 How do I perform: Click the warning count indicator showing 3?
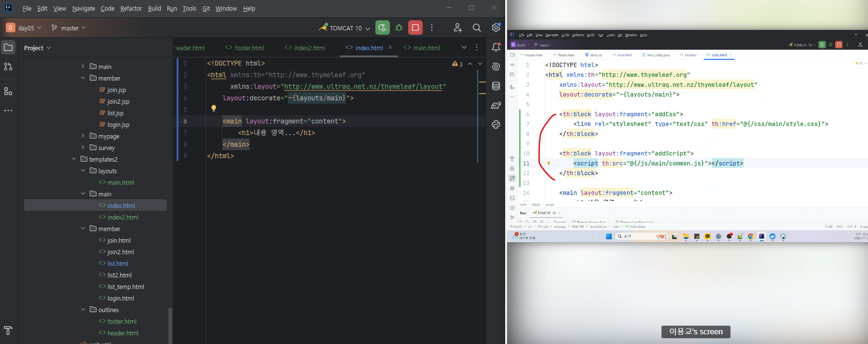[457, 64]
